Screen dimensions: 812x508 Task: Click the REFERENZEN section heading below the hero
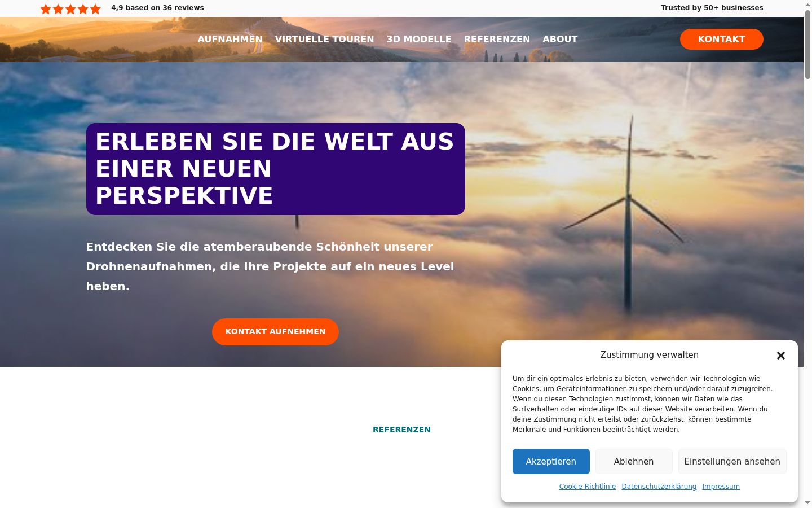tap(401, 430)
